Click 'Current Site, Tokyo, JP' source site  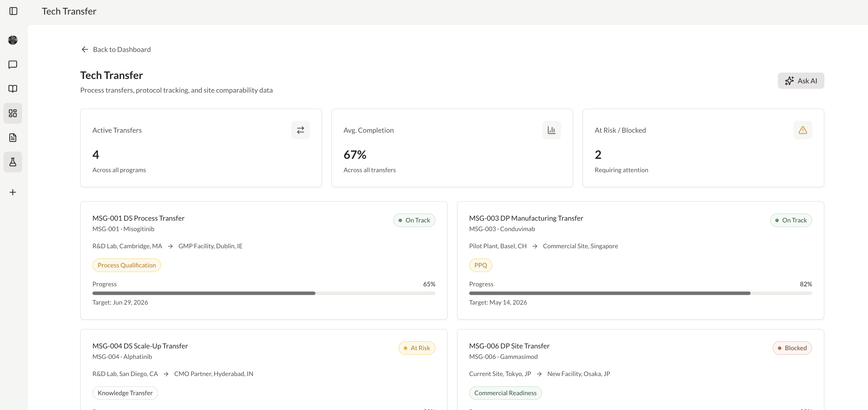[x=500, y=374]
